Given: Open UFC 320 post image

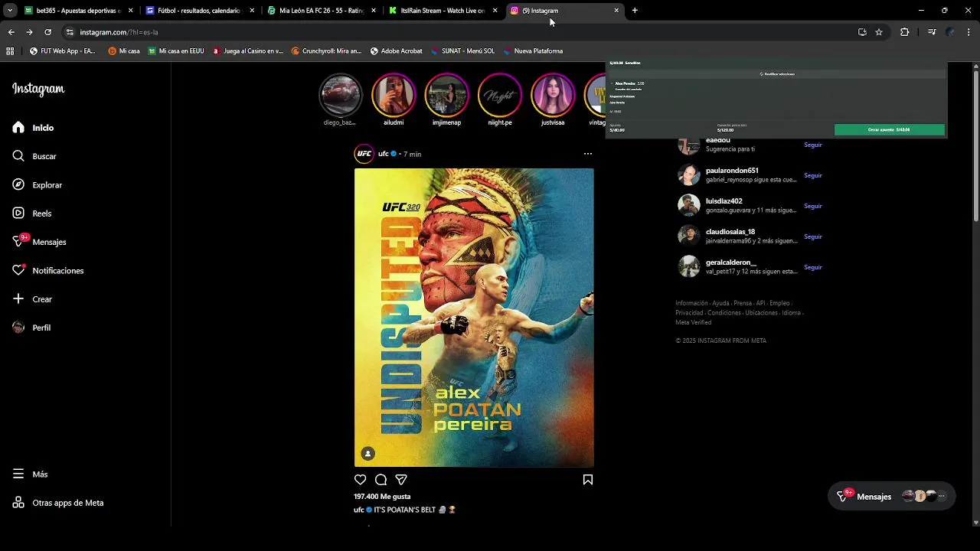Looking at the screenshot, I should (x=474, y=318).
